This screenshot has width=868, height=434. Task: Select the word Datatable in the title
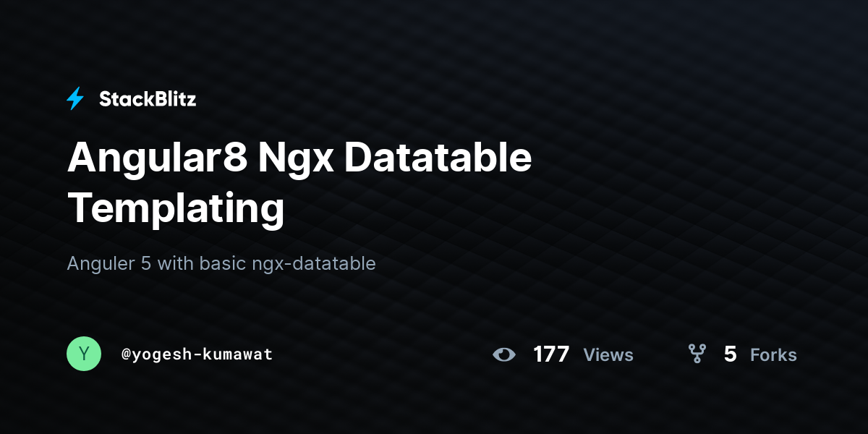438,158
